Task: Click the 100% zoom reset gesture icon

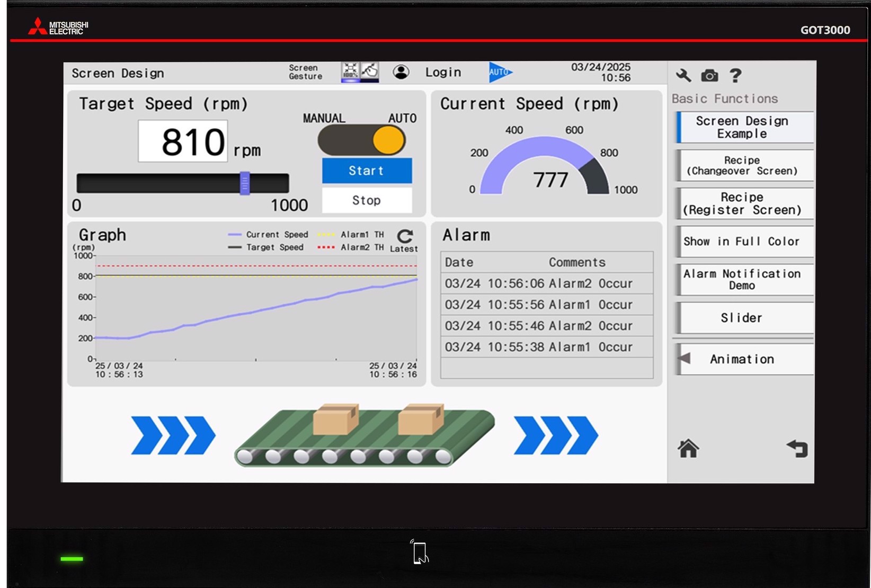Action: [x=350, y=72]
